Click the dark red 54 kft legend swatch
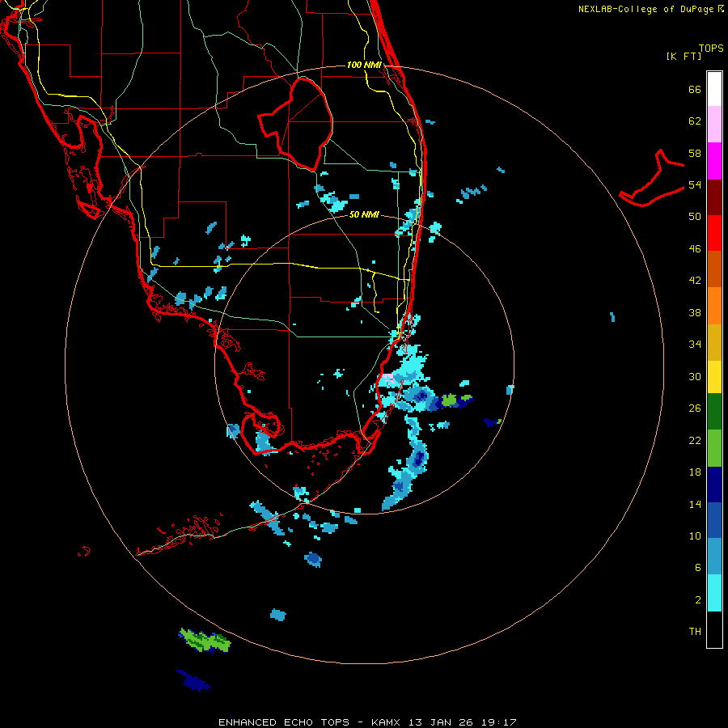728x728 pixels. click(x=714, y=197)
